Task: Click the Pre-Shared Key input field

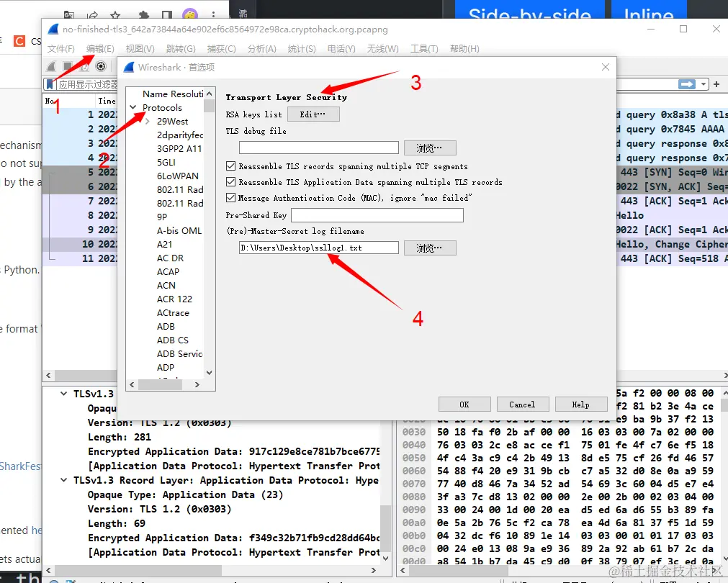Action: [377, 215]
